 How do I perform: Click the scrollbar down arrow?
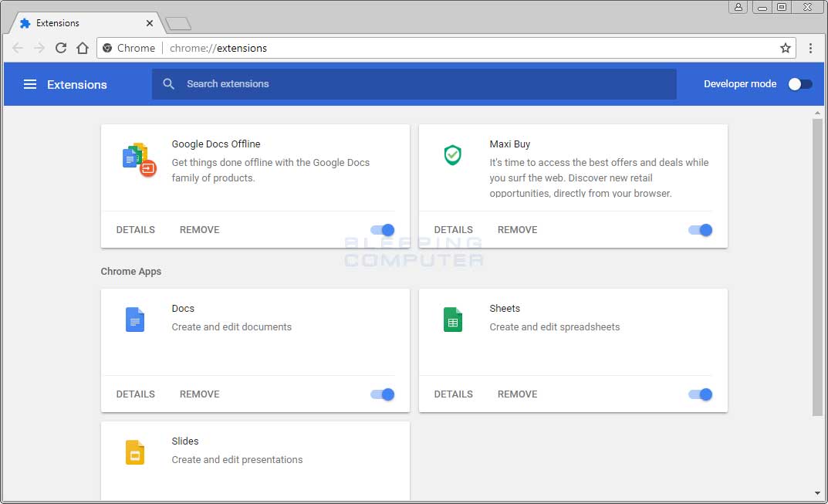tap(817, 493)
